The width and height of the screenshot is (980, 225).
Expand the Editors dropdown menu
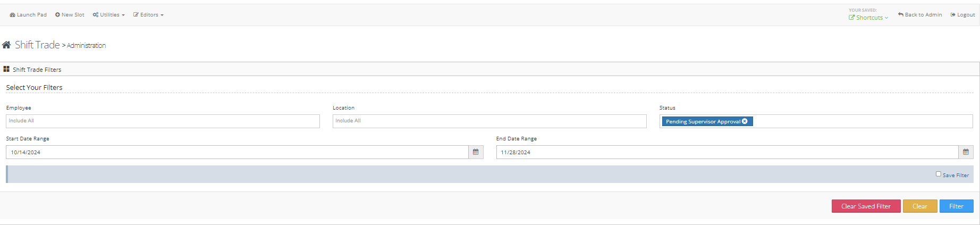coord(148,15)
